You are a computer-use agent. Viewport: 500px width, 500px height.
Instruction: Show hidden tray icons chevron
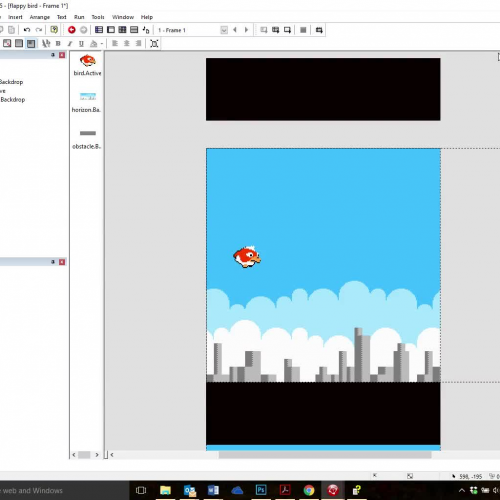[462, 490]
